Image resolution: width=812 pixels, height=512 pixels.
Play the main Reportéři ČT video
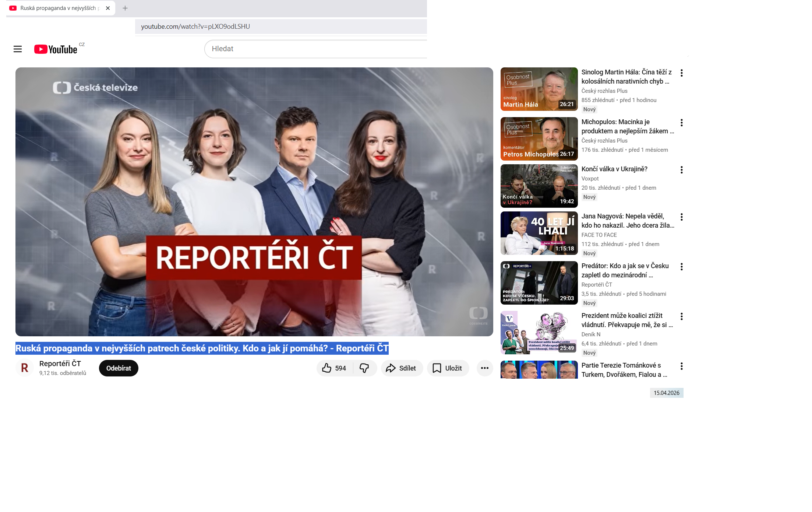click(x=254, y=201)
